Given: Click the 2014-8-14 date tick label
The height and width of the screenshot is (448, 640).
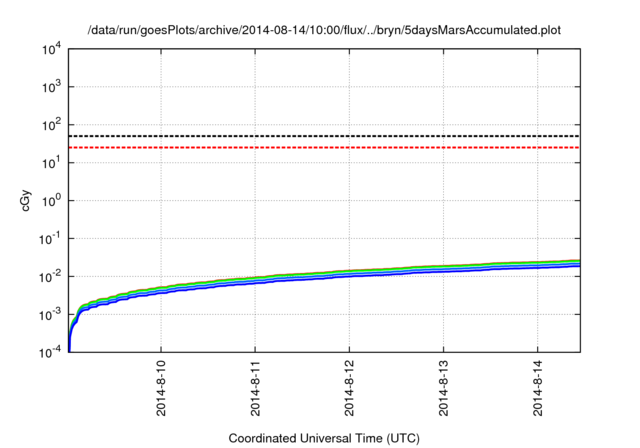Looking at the screenshot, I should pyautogui.click(x=538, y=388).
